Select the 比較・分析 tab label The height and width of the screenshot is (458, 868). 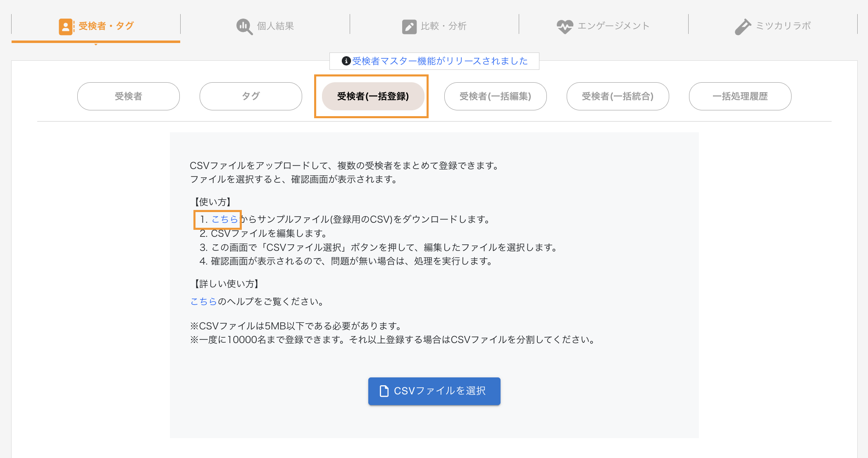point(444,26)
